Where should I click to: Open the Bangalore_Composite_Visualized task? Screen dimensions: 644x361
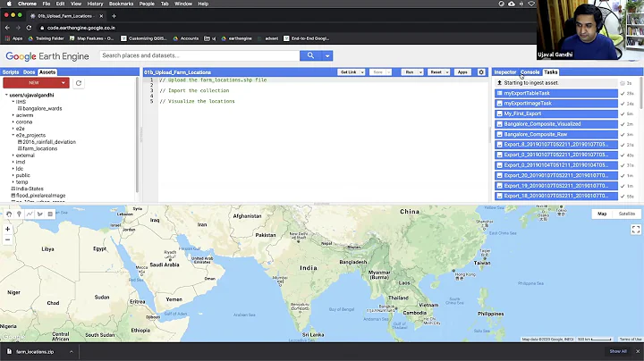(x=556, y=124)
